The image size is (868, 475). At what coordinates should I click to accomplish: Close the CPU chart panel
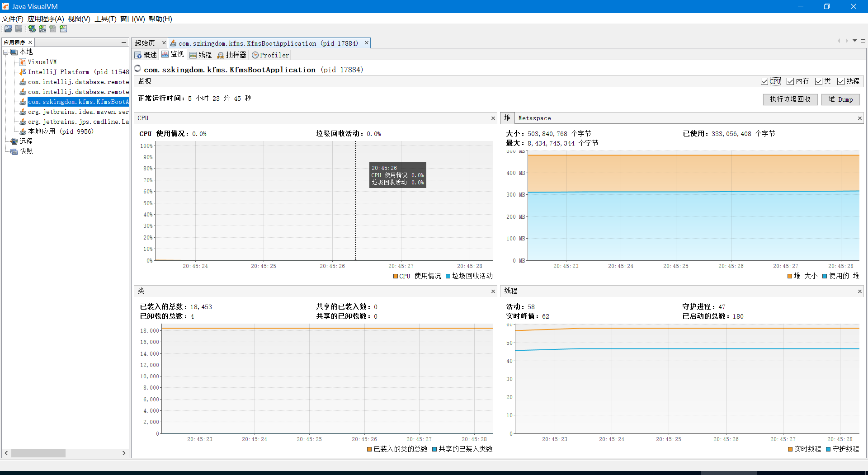(x=493, y=118)
